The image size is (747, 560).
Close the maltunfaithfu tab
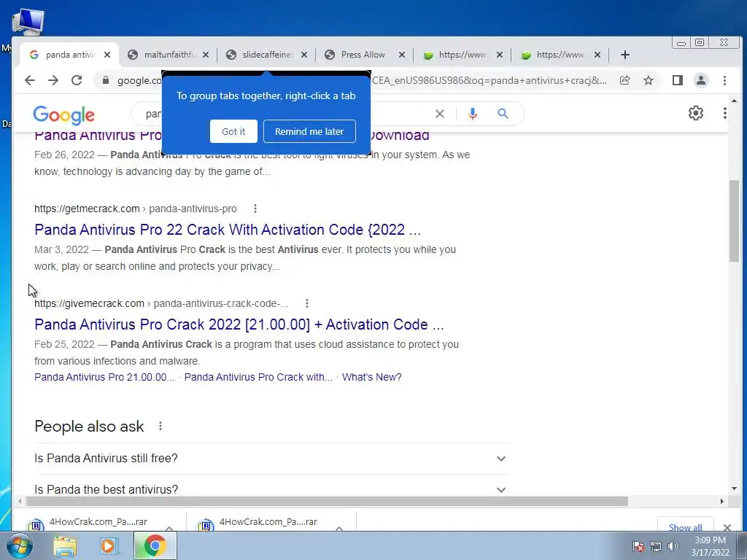coord(205,55)
